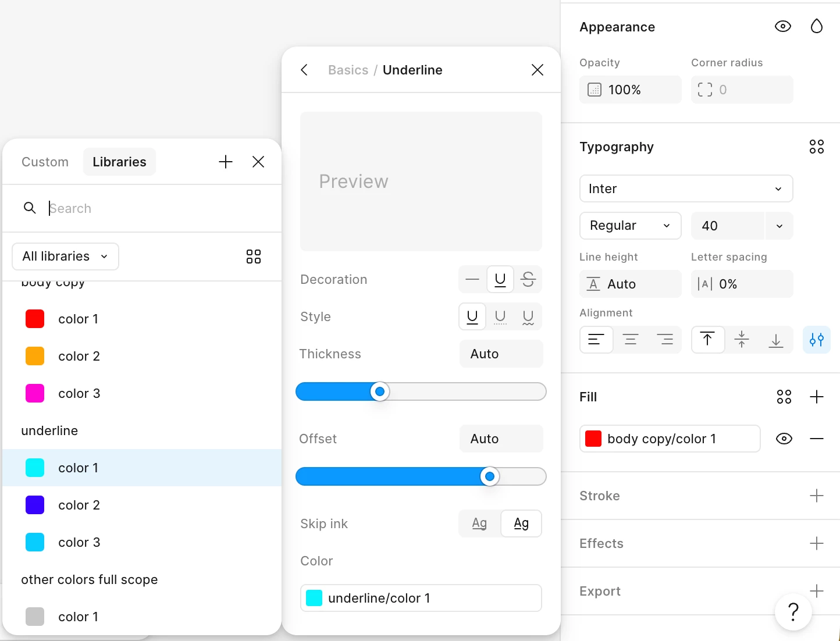Align text left
This screenshot has height=641, width=840.
tap(596, 340)
